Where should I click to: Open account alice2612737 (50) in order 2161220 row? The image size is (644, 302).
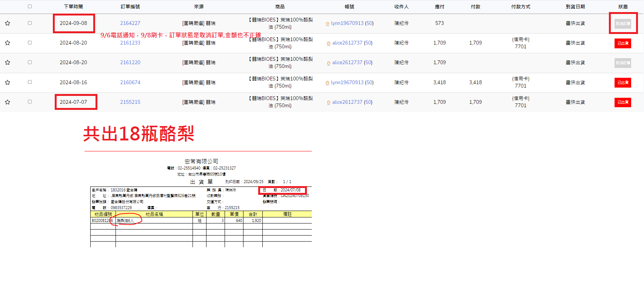[x=352, y=62]
